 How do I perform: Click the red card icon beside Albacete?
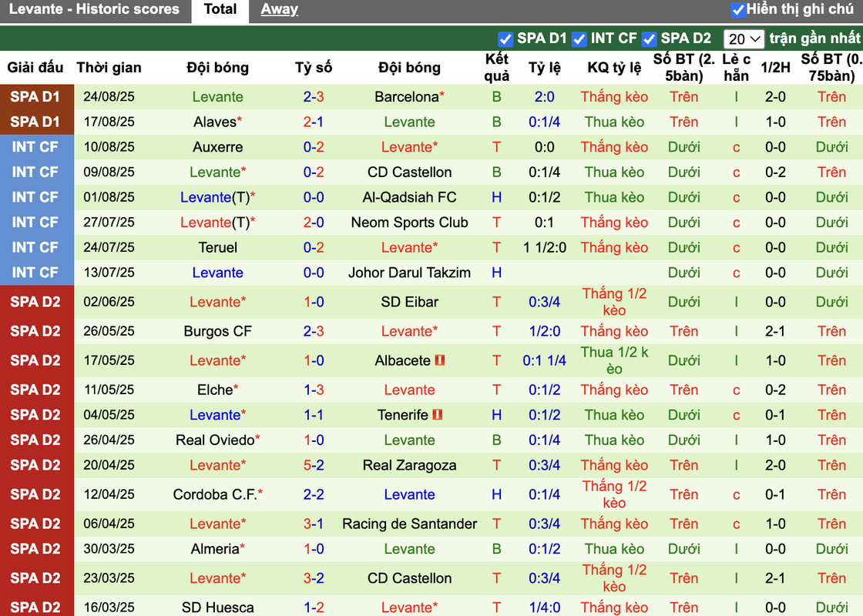[x=440, y=360]
